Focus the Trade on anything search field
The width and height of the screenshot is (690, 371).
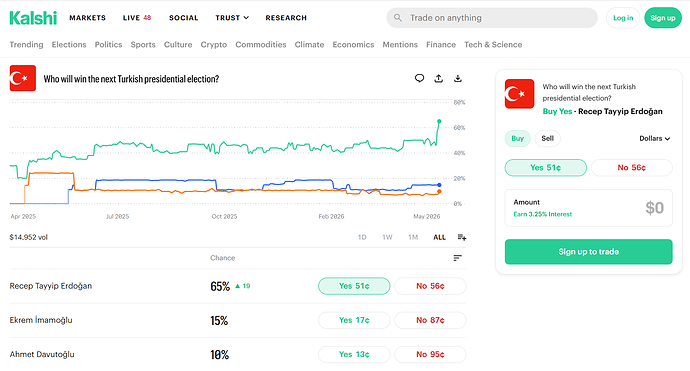tap(492, 18)
